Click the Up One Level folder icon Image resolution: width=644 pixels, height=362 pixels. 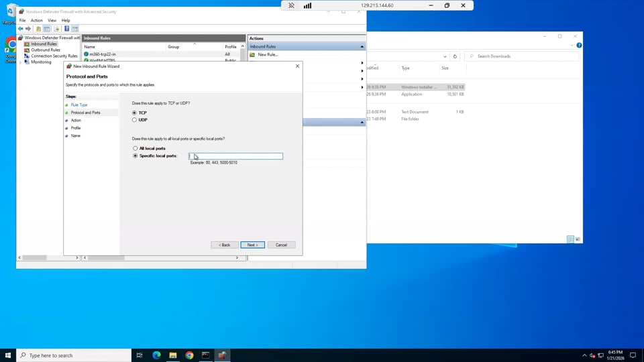38,29
